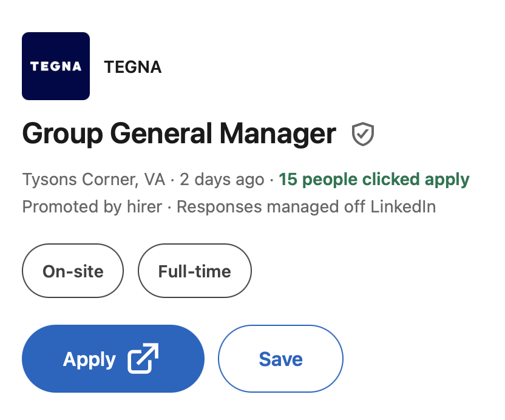This screenshot has height=420, width=505.
Task: Click the Full-time employment type pill
Action: point(194,271)
